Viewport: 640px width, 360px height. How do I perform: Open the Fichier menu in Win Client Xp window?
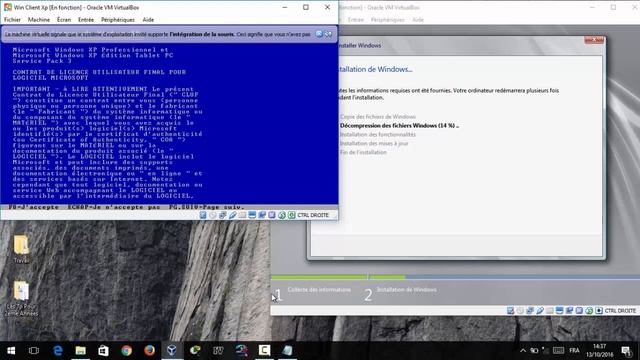12,20
